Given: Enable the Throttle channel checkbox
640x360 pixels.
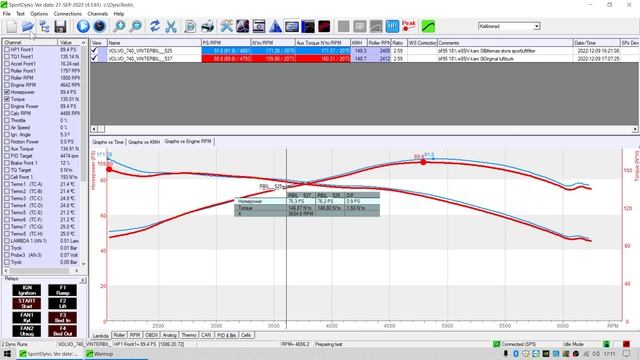Looking at the screenshot, I should [7, 120].
